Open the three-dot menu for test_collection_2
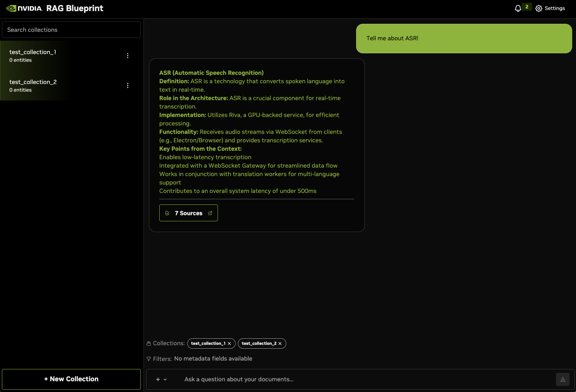Viewport: 576px width, 392px height. (x=128, y=86)
